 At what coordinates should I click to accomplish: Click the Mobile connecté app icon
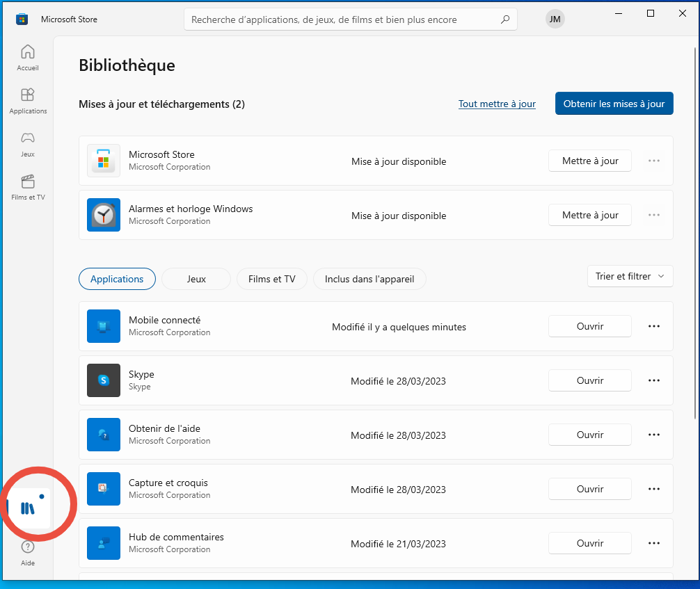104,326
